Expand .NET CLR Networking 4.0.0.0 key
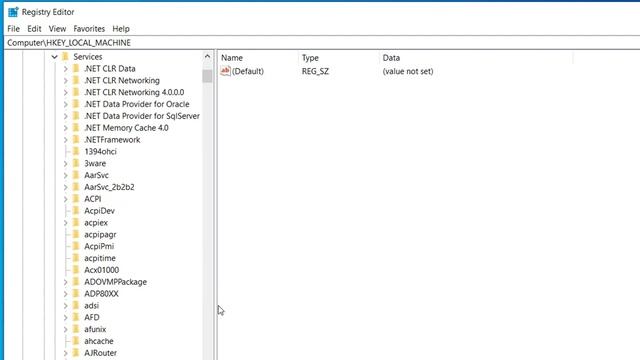This screenshot has width=640, height=360. (66, 93)
